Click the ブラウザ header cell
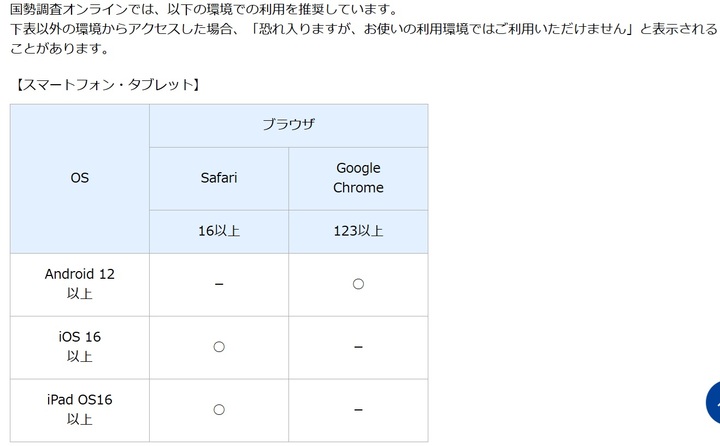 (289, 125)
